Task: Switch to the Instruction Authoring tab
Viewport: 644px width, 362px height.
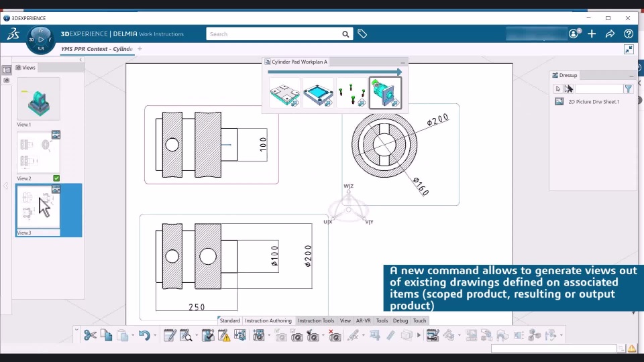Action: point(268,320)
